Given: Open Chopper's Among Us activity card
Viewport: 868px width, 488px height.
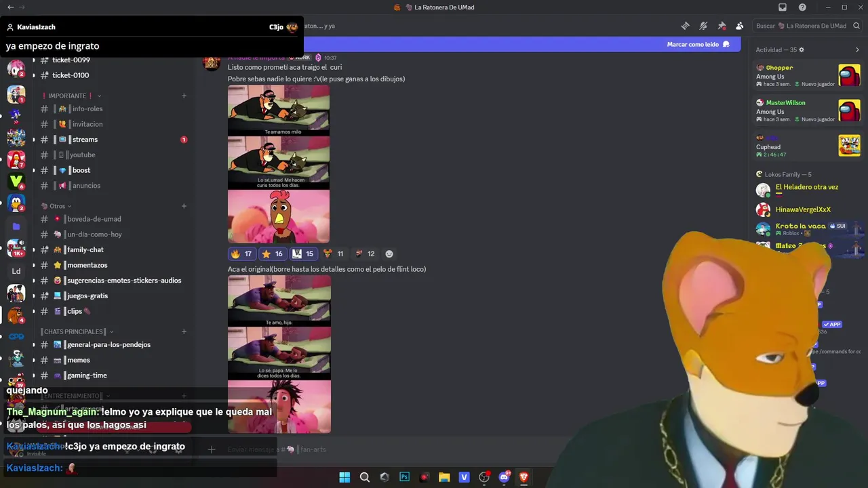Looking at the screenshot, I should coord(808,75).
